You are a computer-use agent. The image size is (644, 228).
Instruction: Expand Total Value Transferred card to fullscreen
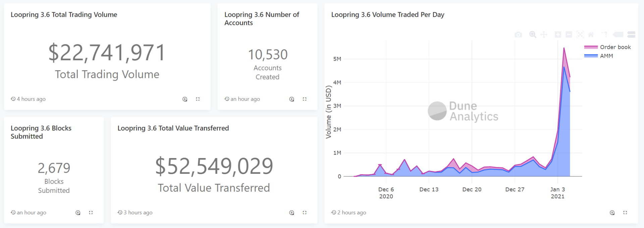point(305,213)
